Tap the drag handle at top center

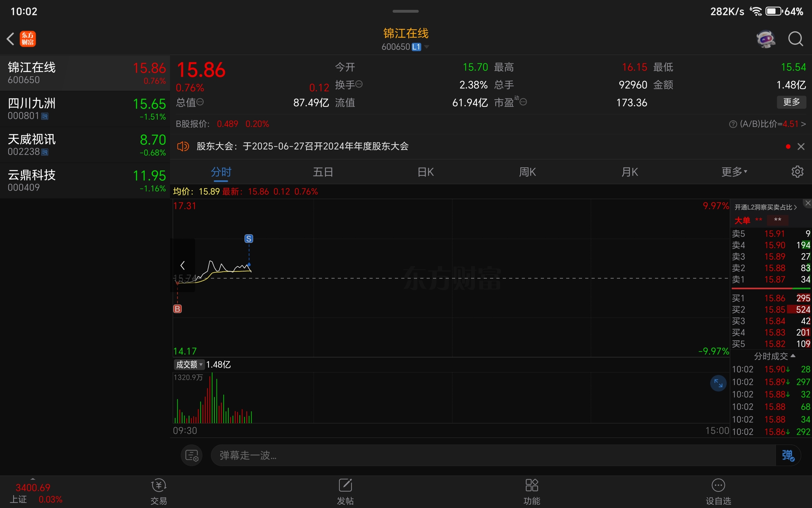(405, 11)
